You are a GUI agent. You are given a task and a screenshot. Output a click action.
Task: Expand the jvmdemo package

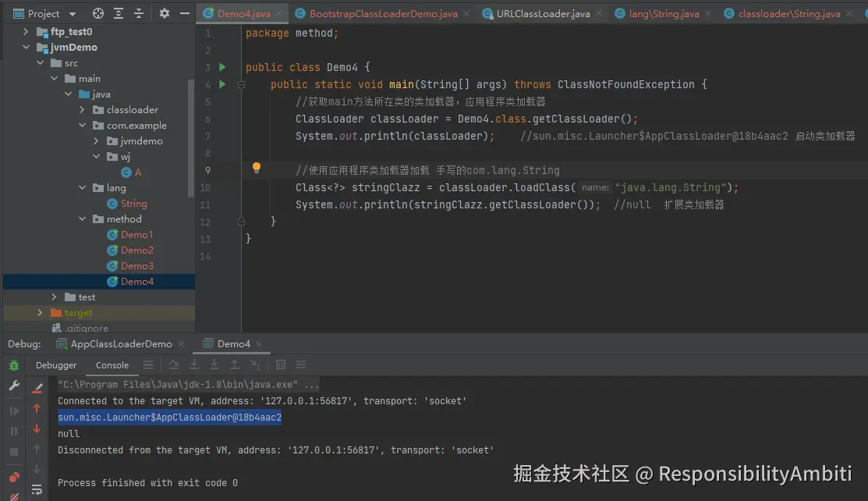tap(97, 140)
